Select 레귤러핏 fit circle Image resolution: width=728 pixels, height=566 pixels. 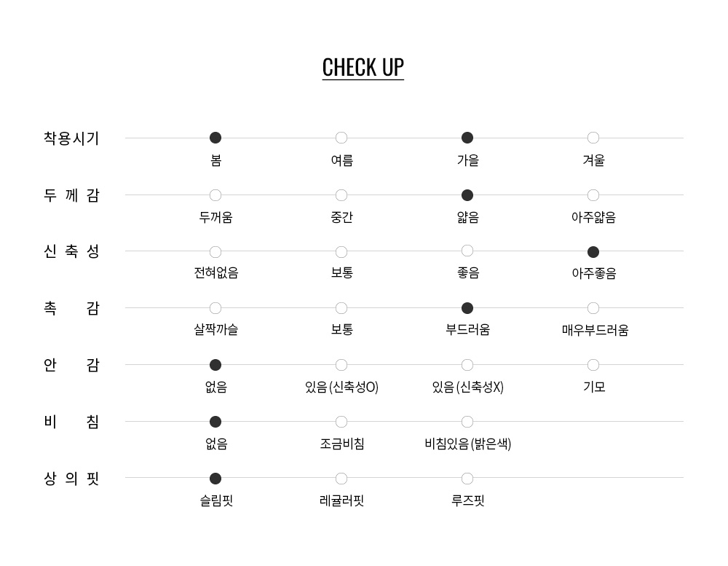pos(341,479)
